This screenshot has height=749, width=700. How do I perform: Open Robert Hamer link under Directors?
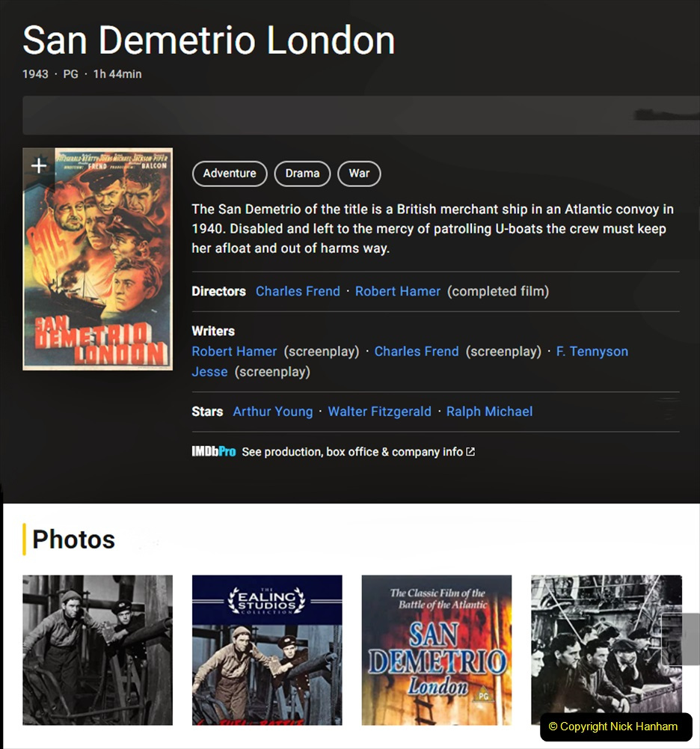point(398,292)
